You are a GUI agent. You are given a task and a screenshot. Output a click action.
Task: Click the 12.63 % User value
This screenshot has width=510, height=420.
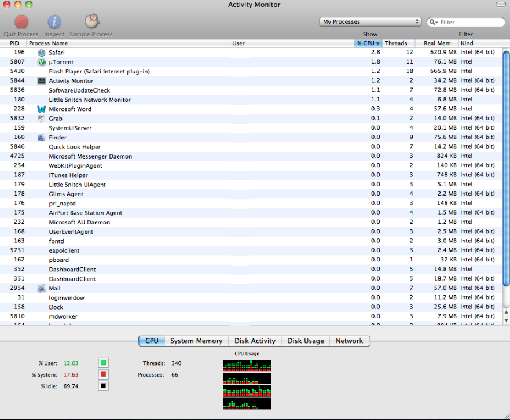(71, 363)
